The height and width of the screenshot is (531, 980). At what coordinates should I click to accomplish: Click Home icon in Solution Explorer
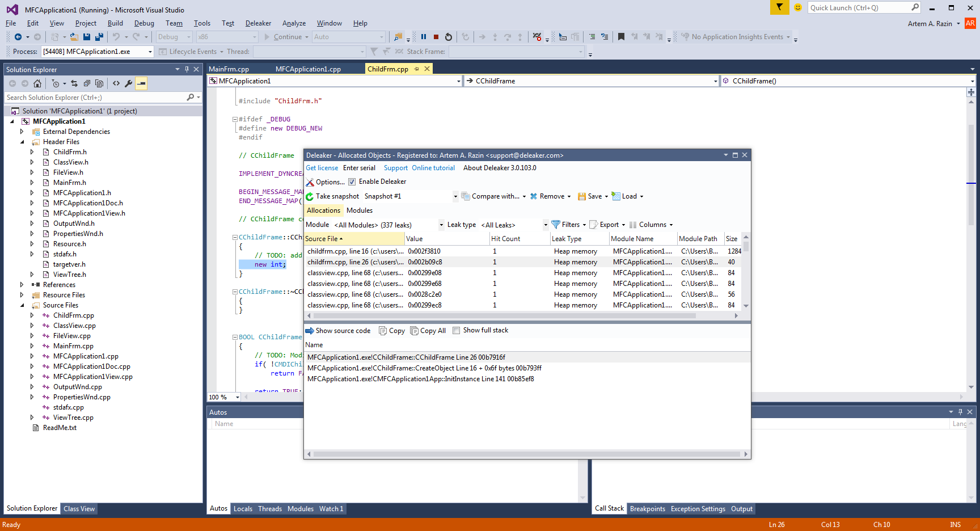click(37, 83)
